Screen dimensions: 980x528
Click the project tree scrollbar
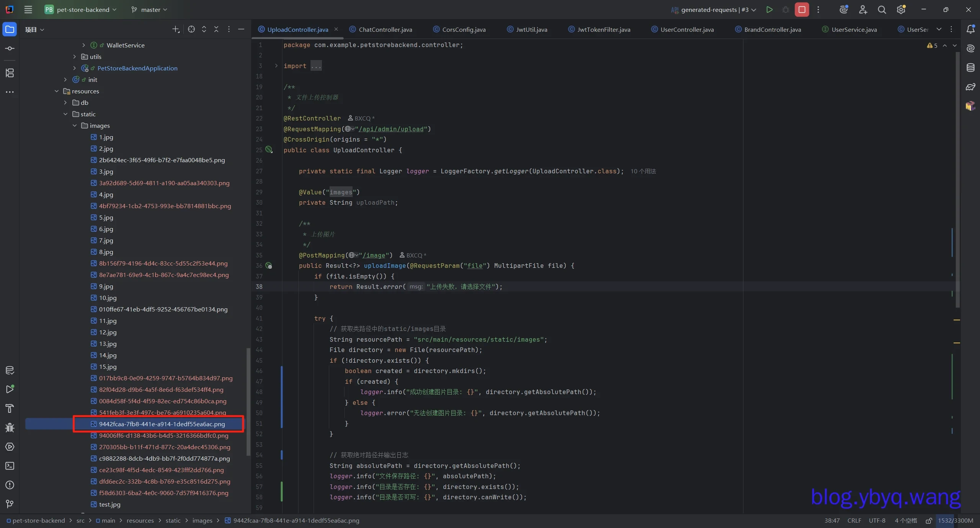248,402
